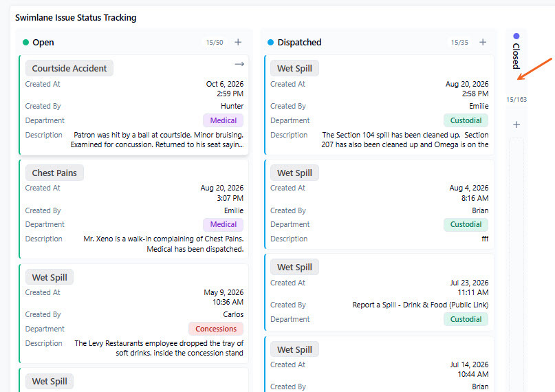Click the Aug 20, 2026 3:07 PM timestamp
This screenshot has width=555, height=392.
click(222, 193)
